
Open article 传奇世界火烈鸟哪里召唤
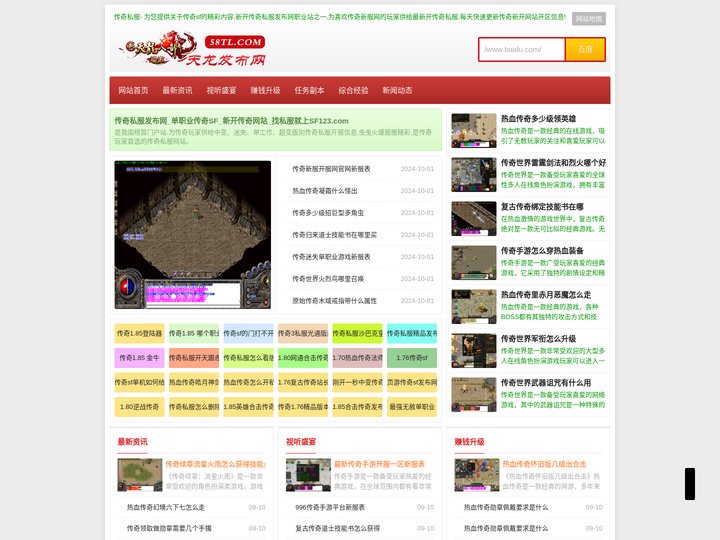click(328, 279)
